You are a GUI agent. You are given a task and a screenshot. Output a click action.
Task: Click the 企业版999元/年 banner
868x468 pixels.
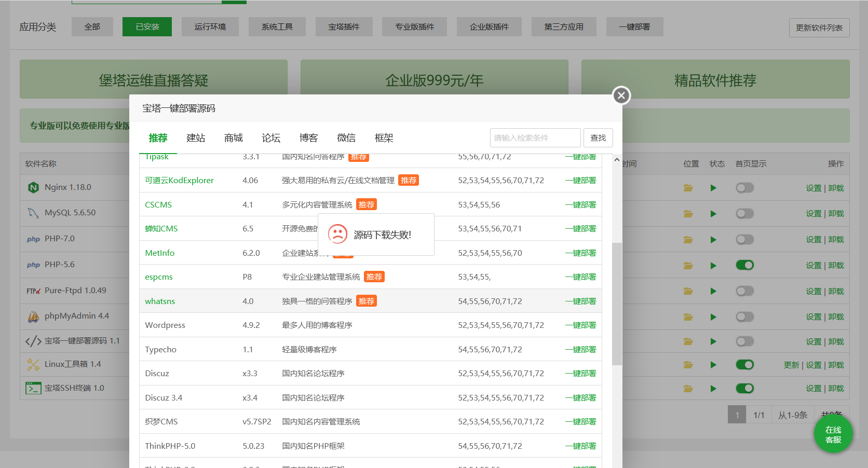[435, 79]
